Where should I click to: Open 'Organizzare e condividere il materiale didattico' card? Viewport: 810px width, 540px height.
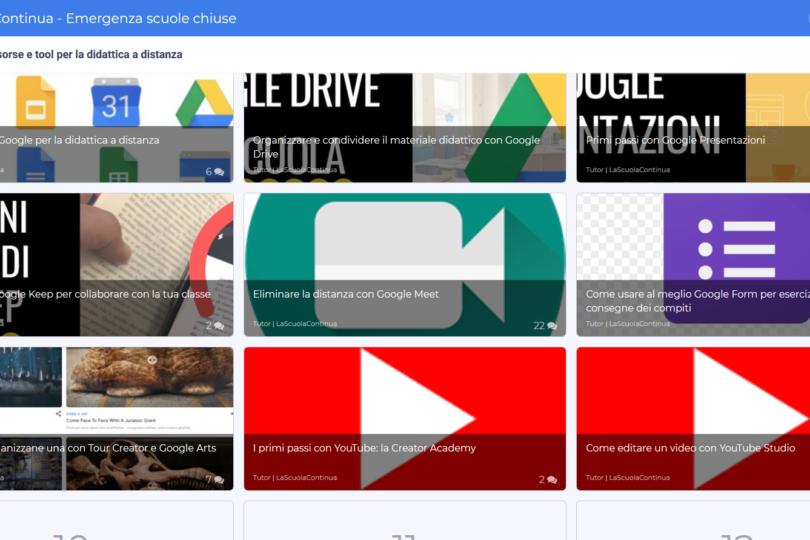(x=404, y=128)
